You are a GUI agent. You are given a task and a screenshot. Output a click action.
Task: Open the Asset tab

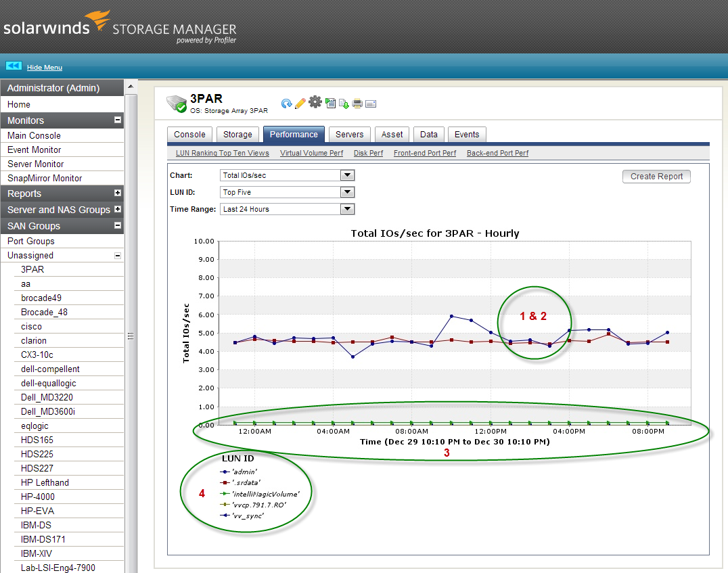pos(392,134)
